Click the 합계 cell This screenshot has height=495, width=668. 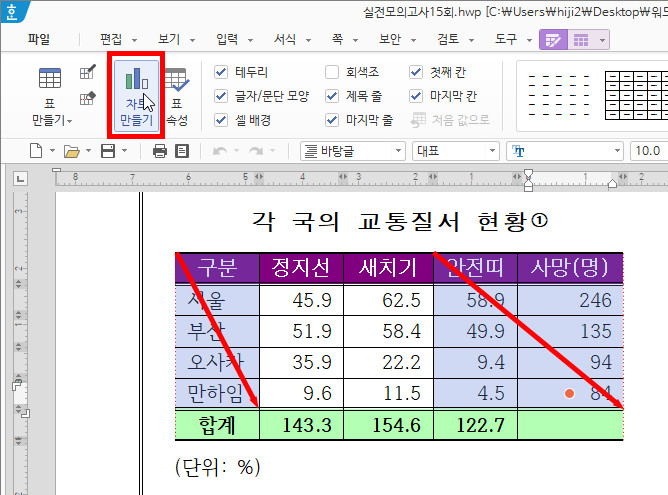[217, 425]
